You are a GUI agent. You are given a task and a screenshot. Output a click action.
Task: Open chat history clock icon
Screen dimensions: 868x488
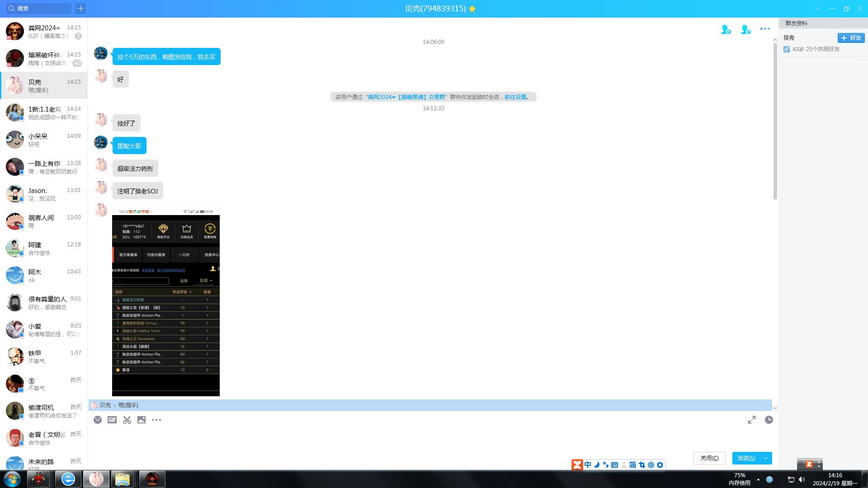769,420
